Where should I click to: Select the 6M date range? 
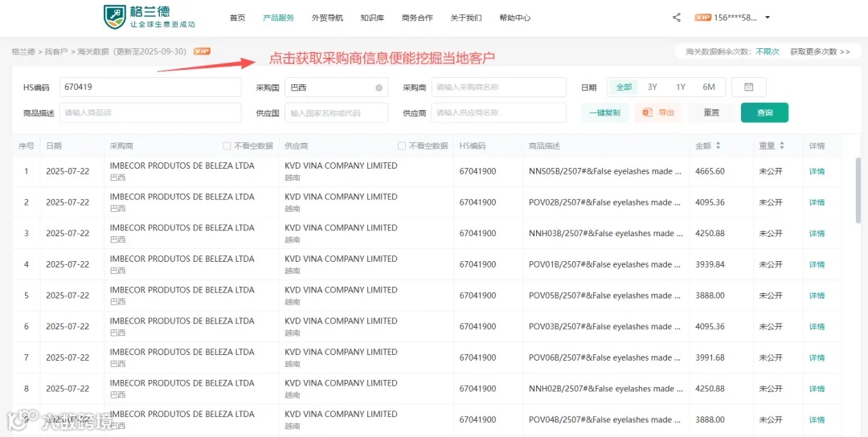(x=709, y=88)
